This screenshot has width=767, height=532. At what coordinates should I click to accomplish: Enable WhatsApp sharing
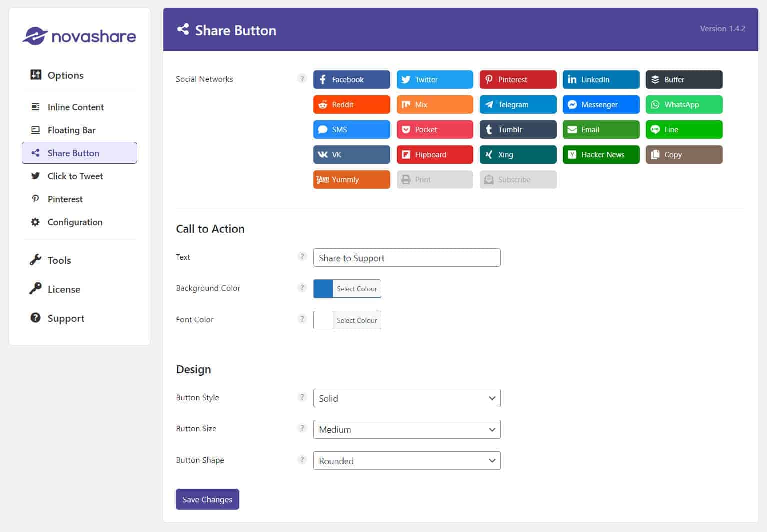coord(684,104)
